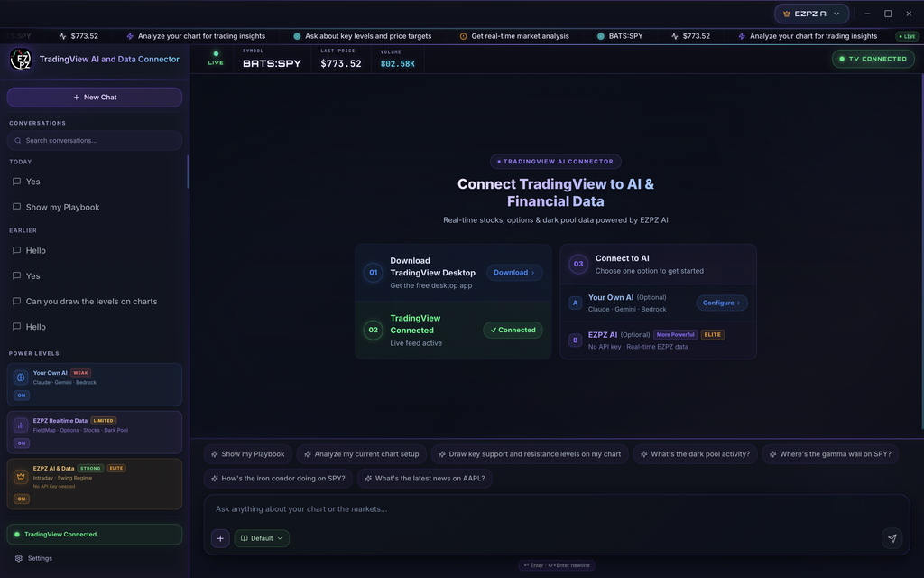This screenshot has height=578, width=924.
Task: Toggle the ON switch for Your Own AI
Action: (x=22, y=396)
